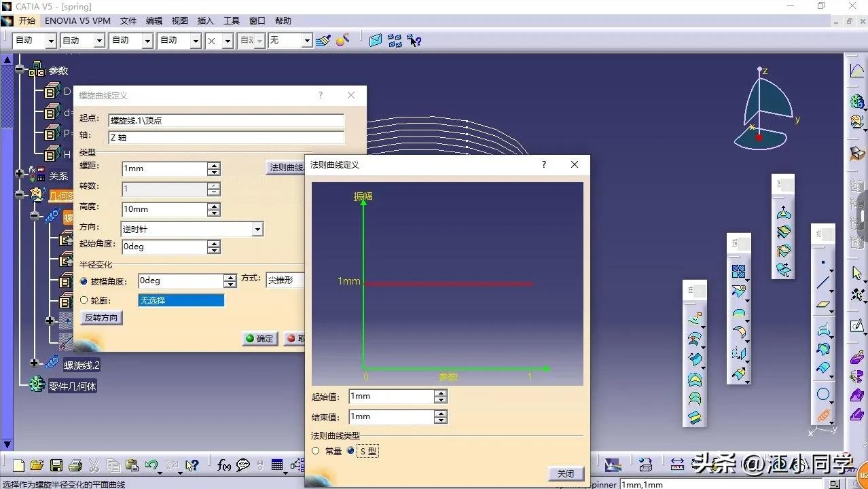
Task: Click the painter brush icon in top toolbar
Action: (323, 41)
